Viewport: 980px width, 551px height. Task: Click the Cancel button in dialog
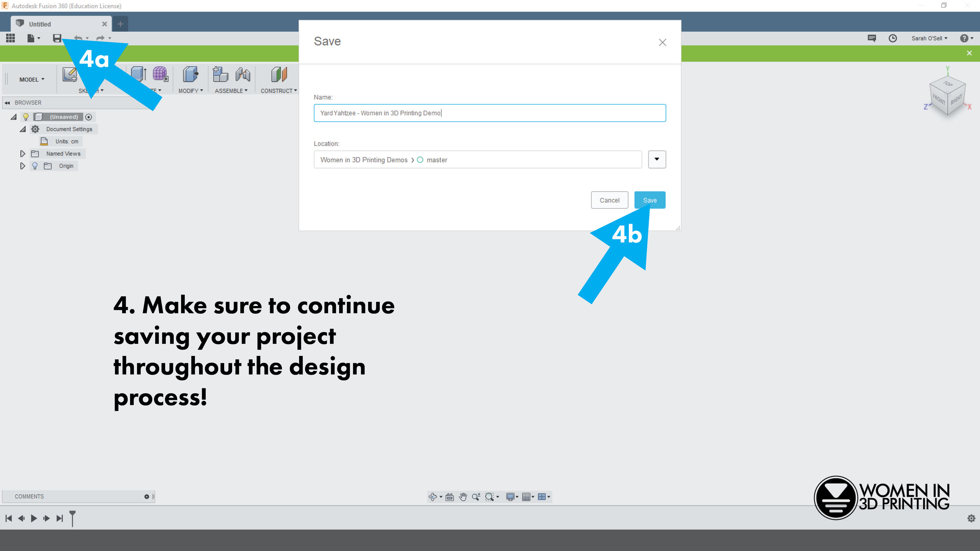click(609, 200)
